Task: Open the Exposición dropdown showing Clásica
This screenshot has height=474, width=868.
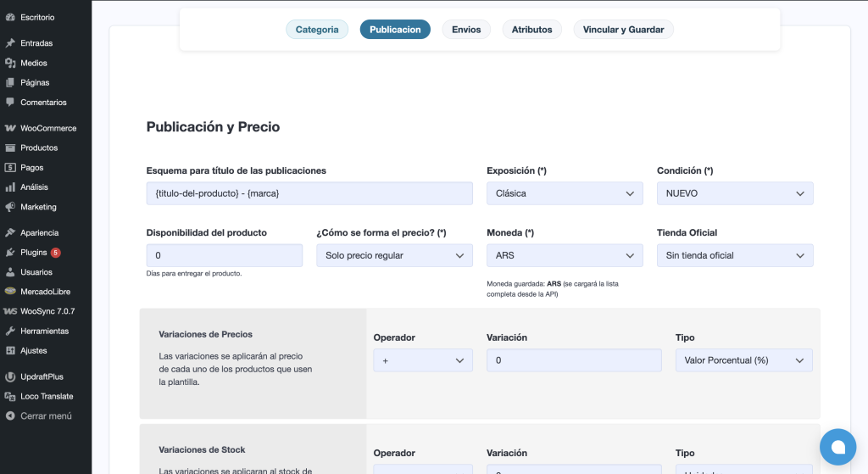Action: click(x=565, y=193)
